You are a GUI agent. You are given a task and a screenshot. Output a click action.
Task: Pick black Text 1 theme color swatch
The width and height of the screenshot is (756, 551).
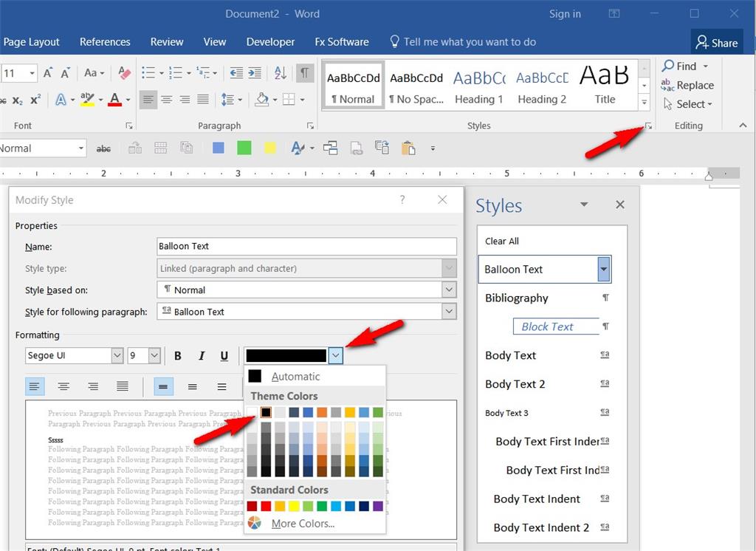[266, 412]
